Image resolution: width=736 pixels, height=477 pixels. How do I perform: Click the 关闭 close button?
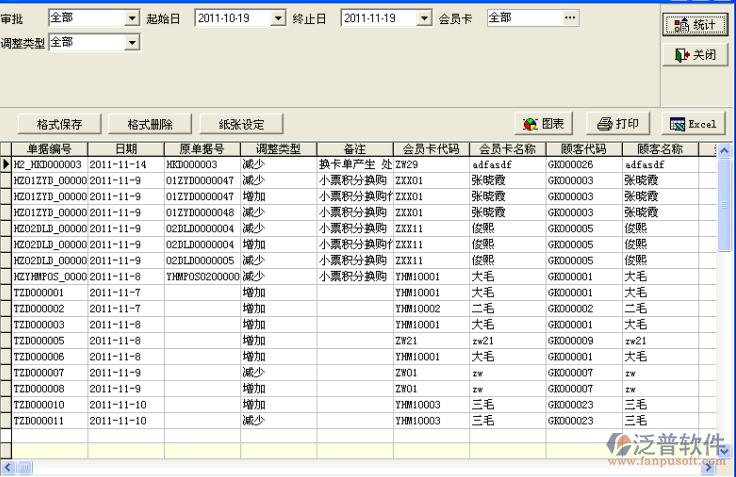[695, 55]
